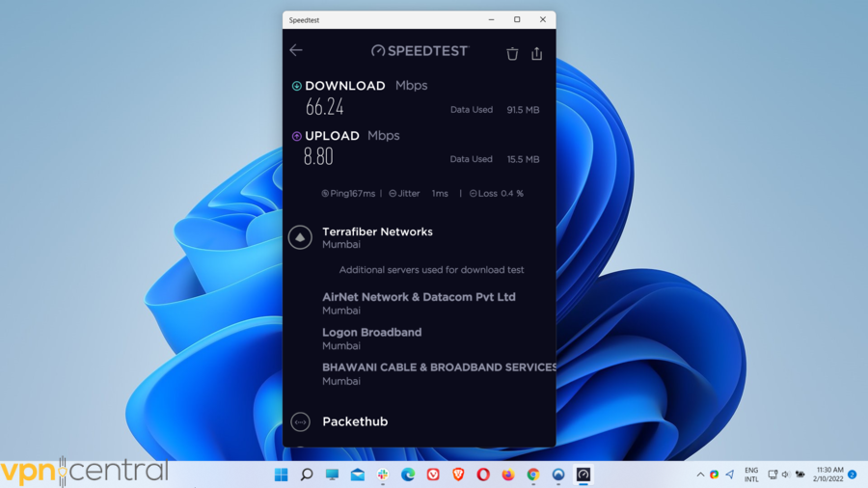Image resolution: width=868 pixels, height=488 pixels.
Task: Maximize the Speedtest window
Action: click(x=517, y=20)
